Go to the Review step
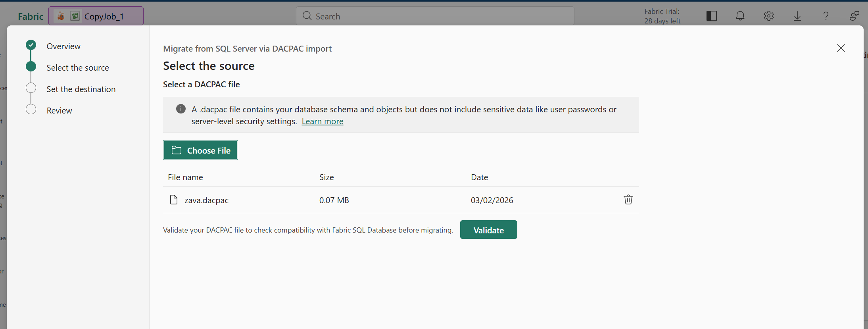Screen dimensions: 868x329 click(59, 110)
